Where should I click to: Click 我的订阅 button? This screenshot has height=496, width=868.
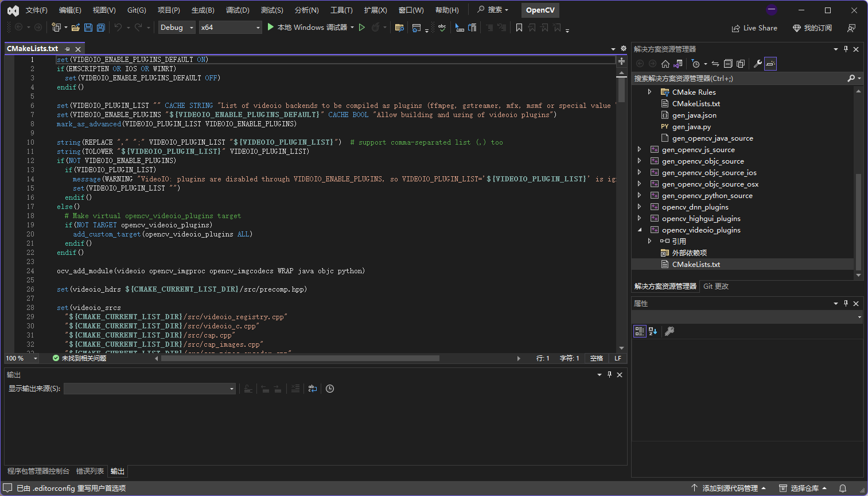click(812, 28)
